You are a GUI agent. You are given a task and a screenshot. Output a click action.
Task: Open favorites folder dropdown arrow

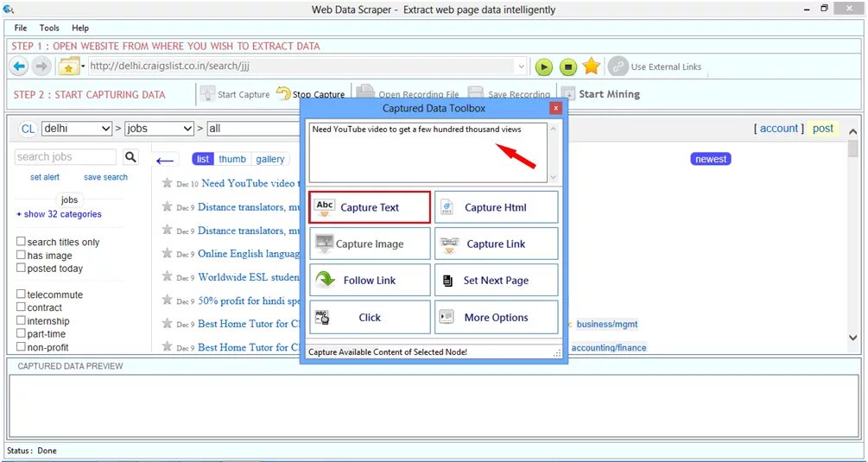[83, 67]
